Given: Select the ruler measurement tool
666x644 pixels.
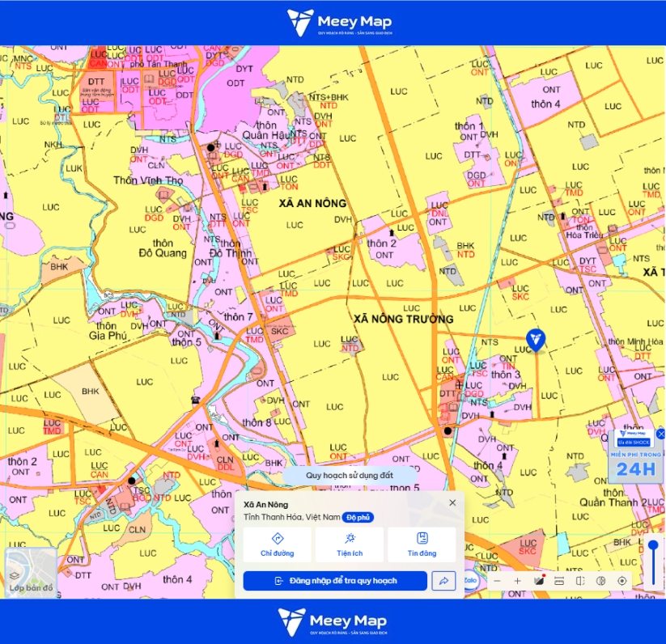Looking at the screenshot, I should tap(559, 581).
